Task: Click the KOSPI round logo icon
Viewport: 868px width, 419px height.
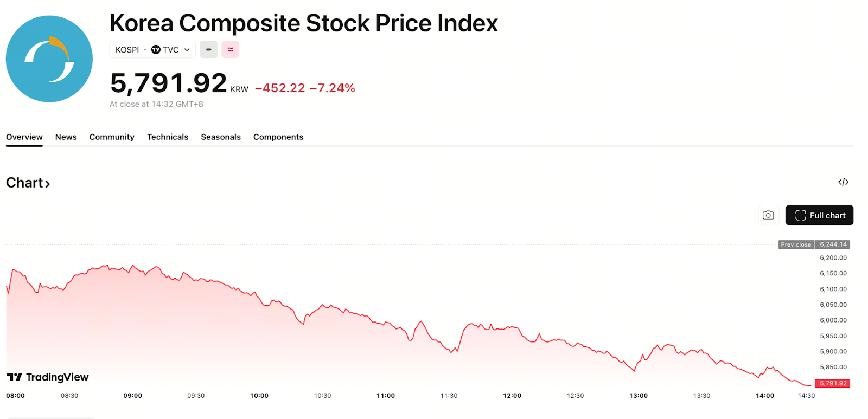Action: (49, 59)
